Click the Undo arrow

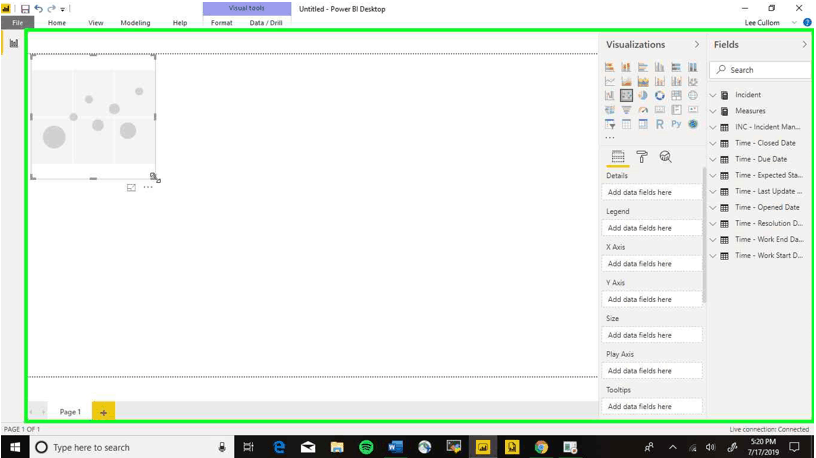(x=39, y=9)
